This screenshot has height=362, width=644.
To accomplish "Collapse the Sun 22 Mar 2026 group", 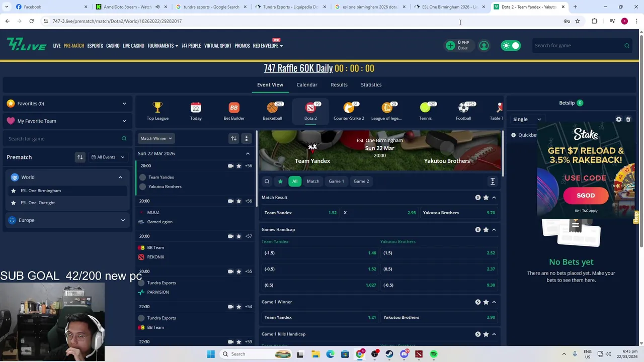I will [248, 153].
